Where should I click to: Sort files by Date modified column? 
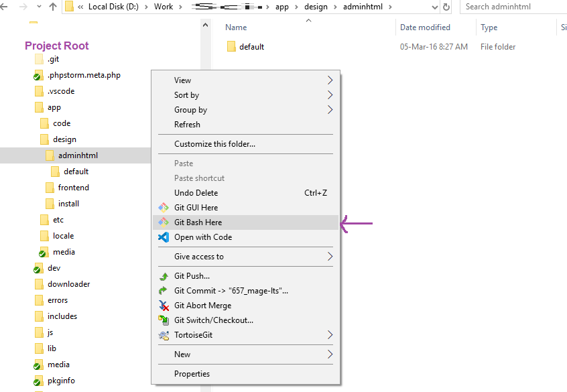(x=425, y=27)
